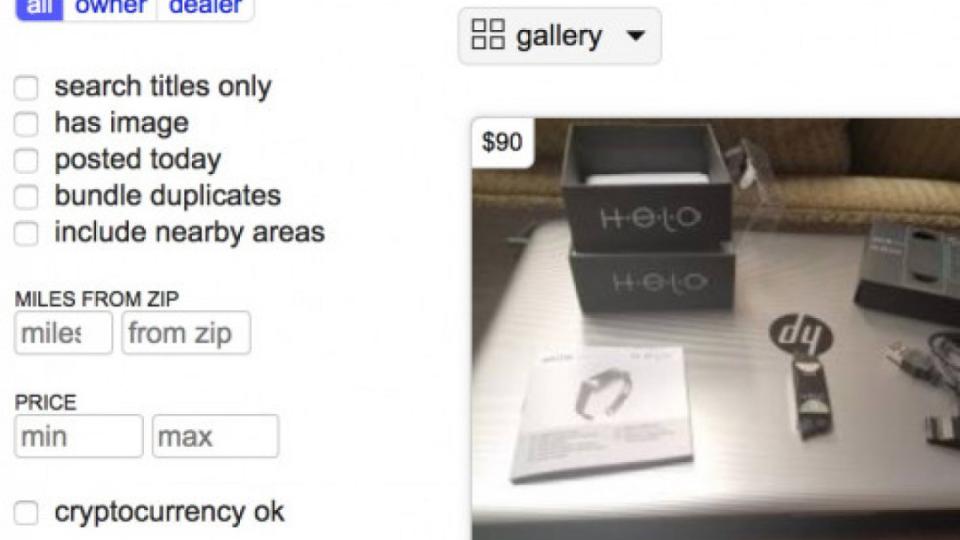Click the 'include nearby areas' label text
The height and width of the screenshot is (540, 960).
click(x=190, y=233)
